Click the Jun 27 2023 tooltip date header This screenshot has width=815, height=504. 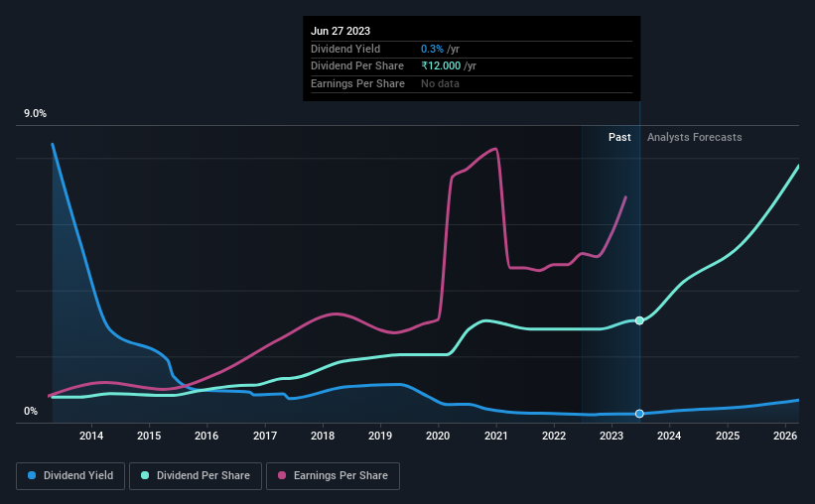340,31
